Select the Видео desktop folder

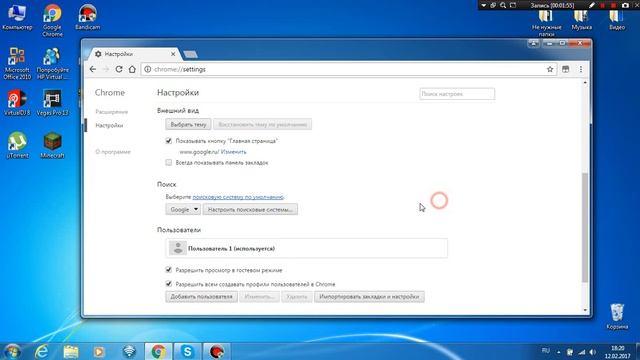click(x=617, y=20)
